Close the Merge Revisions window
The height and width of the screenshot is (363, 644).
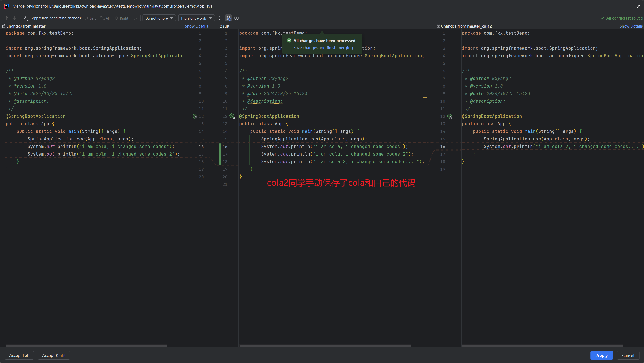(x=639, y=6)
